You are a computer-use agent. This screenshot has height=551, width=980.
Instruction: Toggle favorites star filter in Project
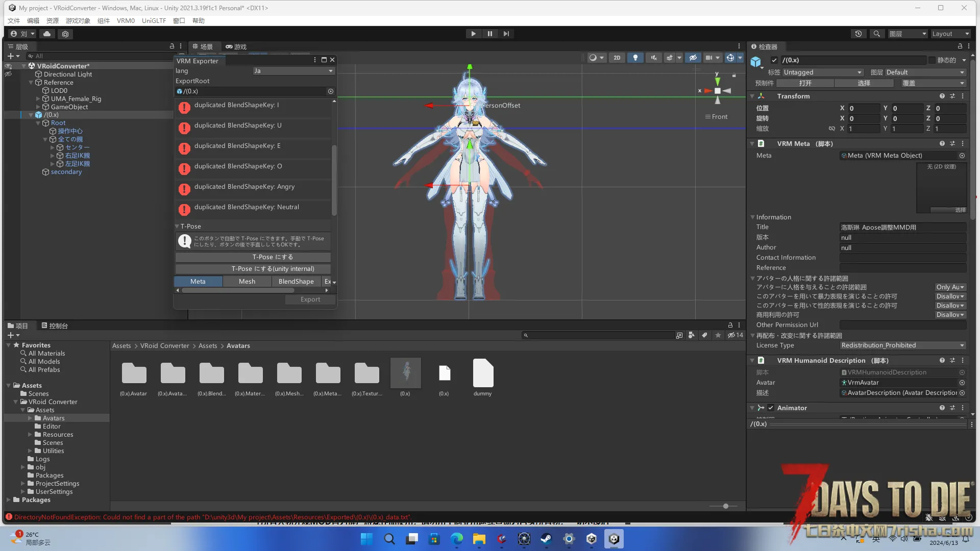[x=718, y=336]
